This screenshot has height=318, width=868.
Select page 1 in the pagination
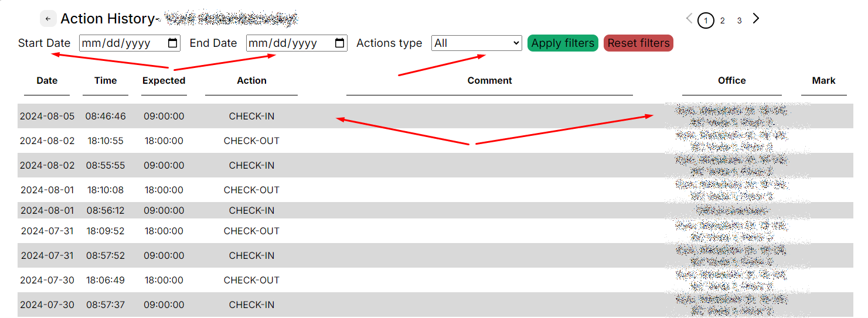706,21
